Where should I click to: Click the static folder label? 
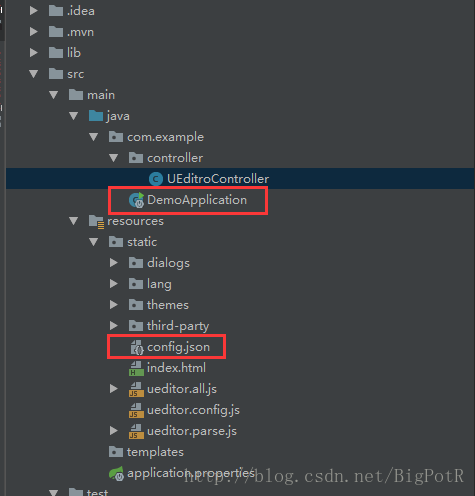click(x=142, y=242)
